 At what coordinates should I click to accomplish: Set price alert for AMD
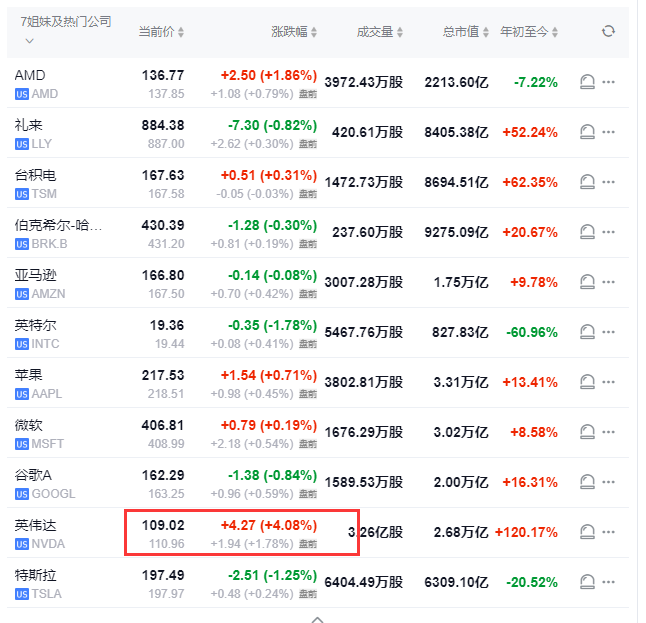coord(587,82)
